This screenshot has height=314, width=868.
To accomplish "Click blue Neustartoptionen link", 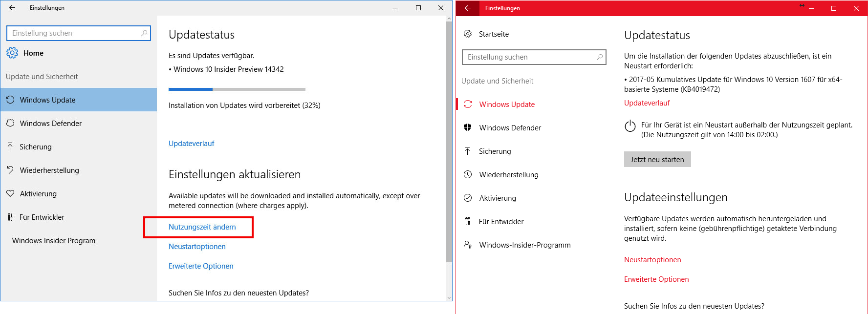I will pos(197,246).
